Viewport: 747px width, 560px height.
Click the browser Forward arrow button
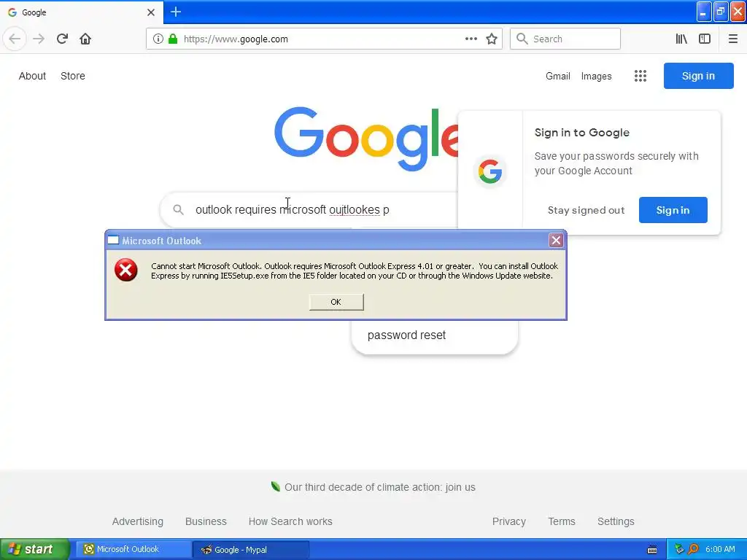[x=39, y=39]
